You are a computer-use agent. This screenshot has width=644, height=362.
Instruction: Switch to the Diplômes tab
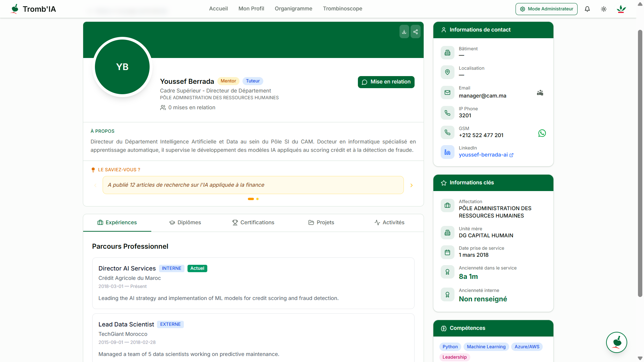click(x=185, y=223)
